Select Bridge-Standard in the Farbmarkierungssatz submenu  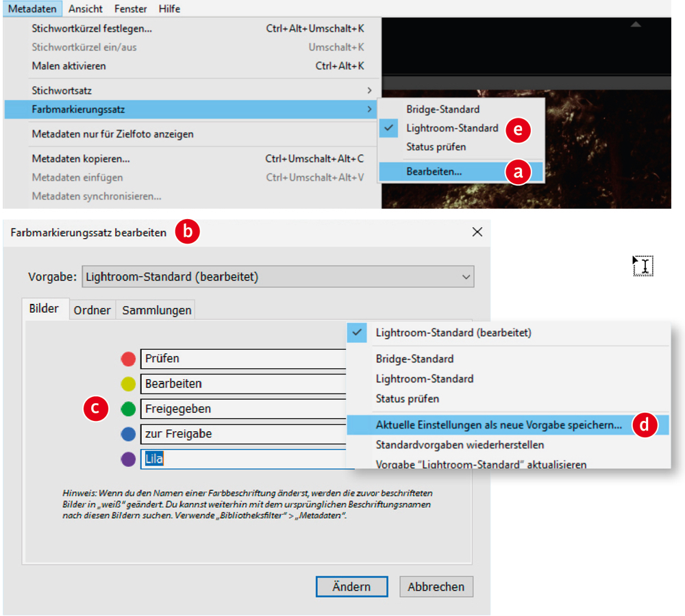pos(461,109)
